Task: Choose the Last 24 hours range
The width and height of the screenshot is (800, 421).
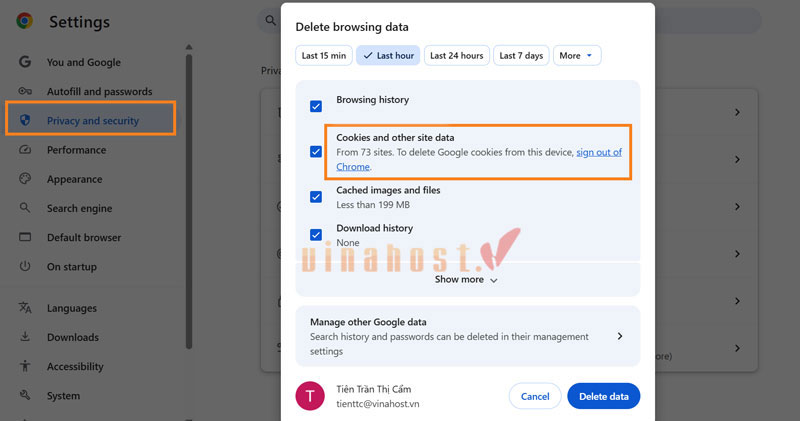Action: coord(457,56)
